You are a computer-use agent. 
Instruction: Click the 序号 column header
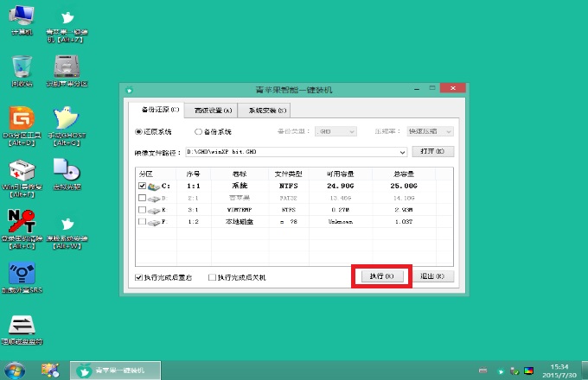click(x=194, y=174)
